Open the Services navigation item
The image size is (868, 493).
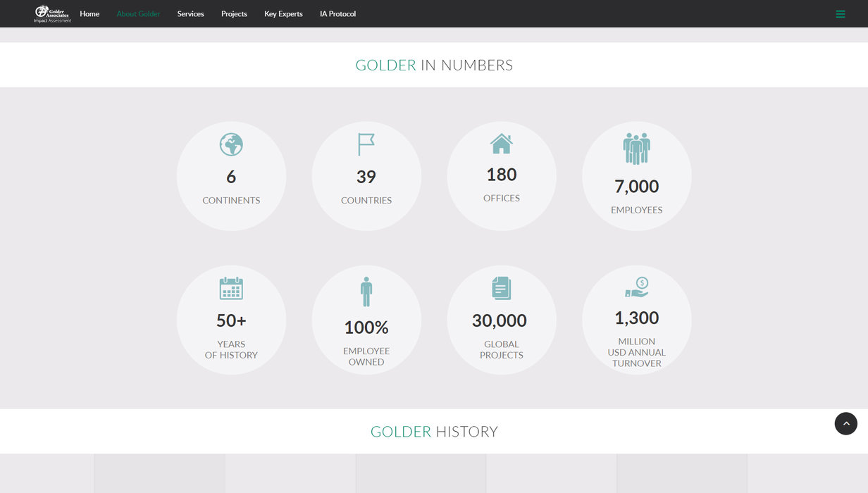(x=190, y=14)
